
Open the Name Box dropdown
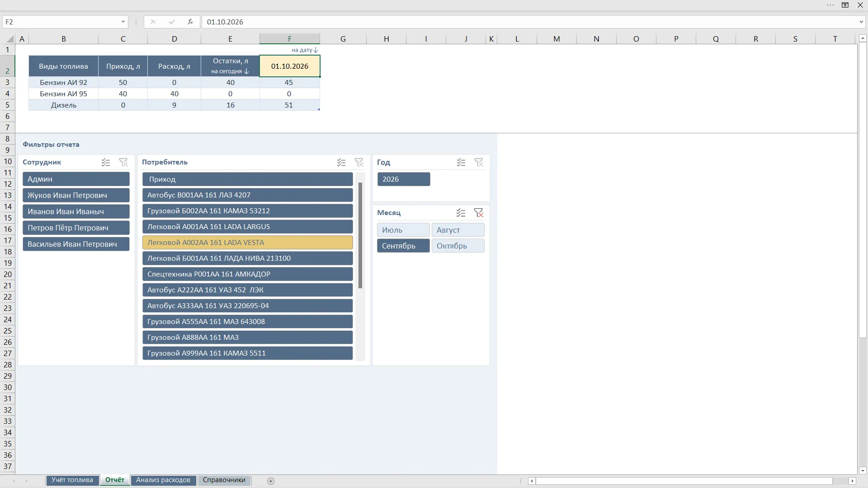[x=123, y=22]
